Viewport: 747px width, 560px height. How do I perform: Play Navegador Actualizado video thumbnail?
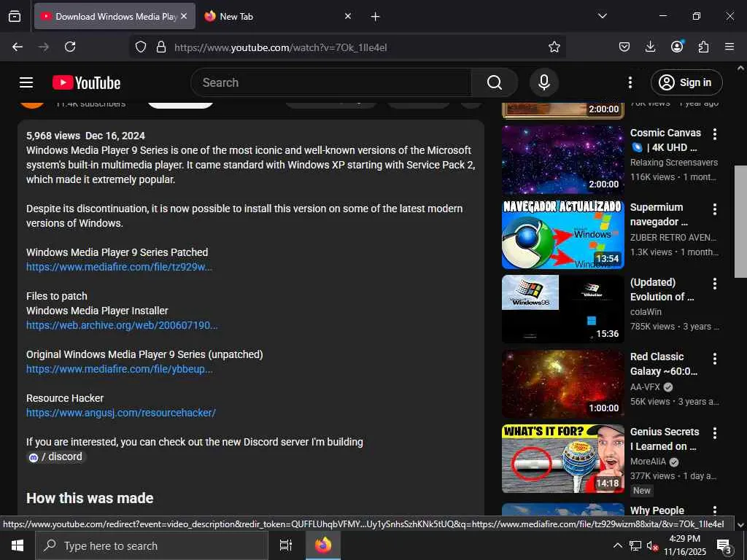(x=562, y=234)
